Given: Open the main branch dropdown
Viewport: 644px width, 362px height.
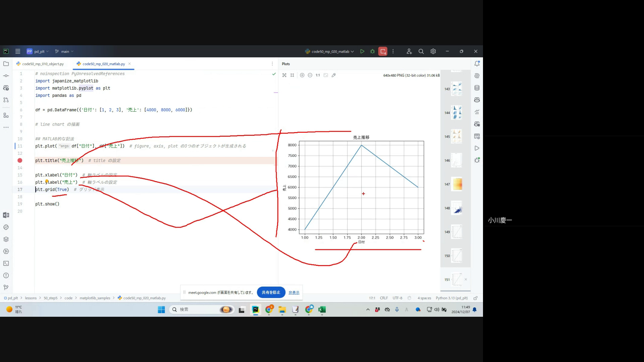Looking at the screenshot, I should pos(64,51).
